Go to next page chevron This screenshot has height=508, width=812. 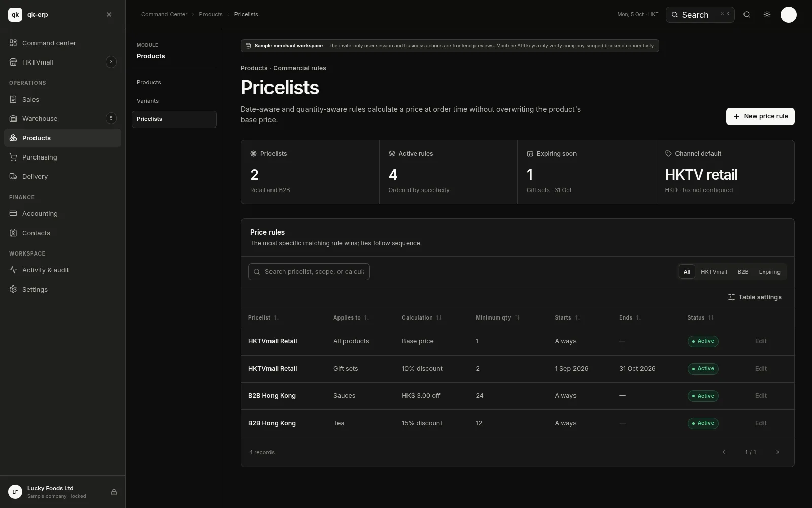click(777, 452)
